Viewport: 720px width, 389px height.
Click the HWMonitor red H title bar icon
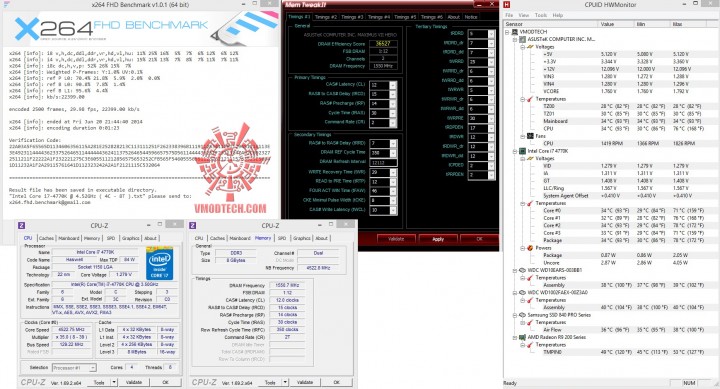click(506, 5)
